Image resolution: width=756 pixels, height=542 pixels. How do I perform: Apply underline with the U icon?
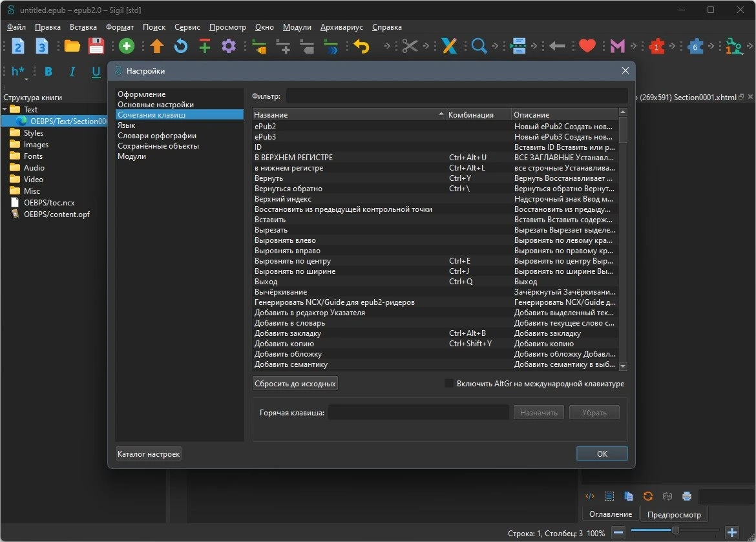(96, 72)
